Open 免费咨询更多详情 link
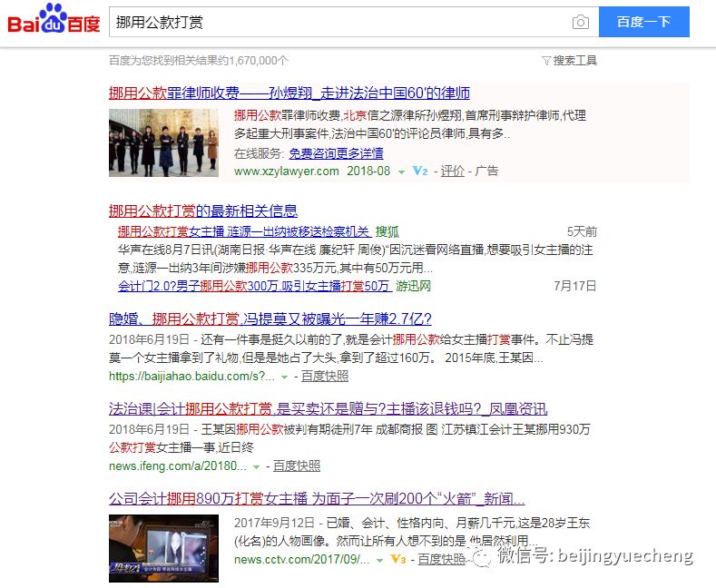 pyautogui.click(x=336, y=153)
